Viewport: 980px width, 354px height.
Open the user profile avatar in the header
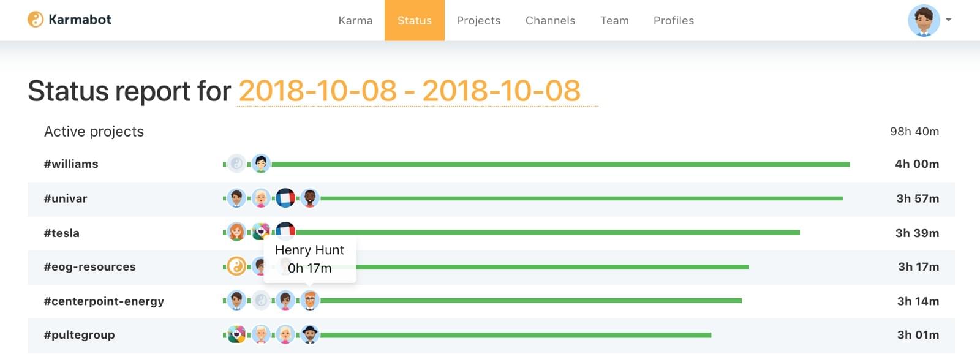925,20
